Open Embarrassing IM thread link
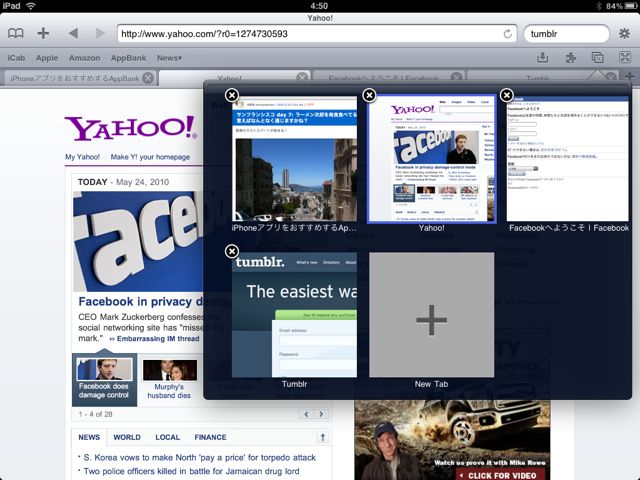640x480 pixels. pyautogui.click(x=158, y=339)
